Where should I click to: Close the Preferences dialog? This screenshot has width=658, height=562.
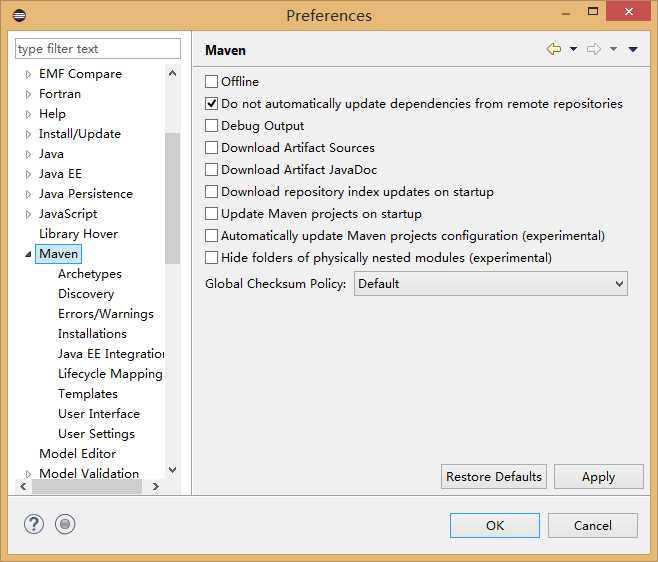tap(628, 11)
